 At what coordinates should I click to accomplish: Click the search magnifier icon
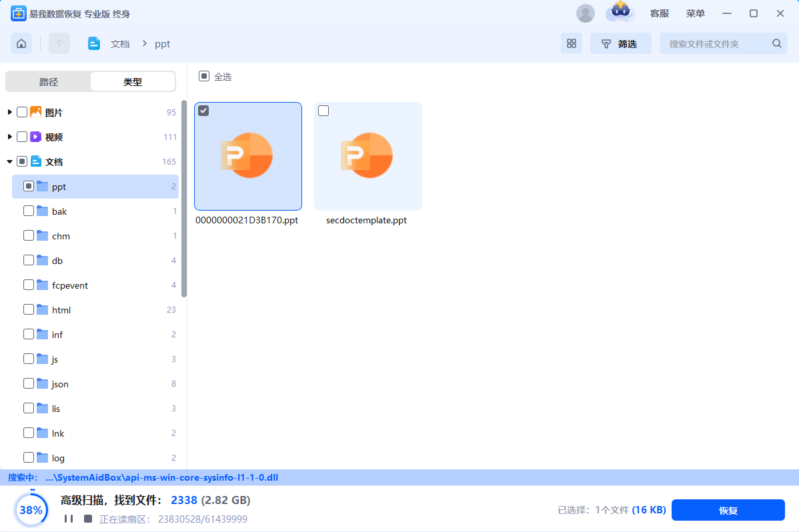tap(776, 43)
